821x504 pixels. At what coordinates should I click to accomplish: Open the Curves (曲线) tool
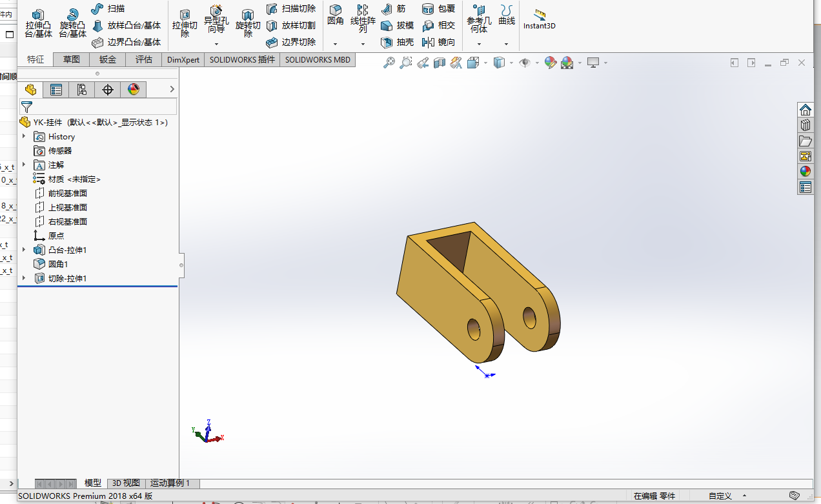coord(507,15)
